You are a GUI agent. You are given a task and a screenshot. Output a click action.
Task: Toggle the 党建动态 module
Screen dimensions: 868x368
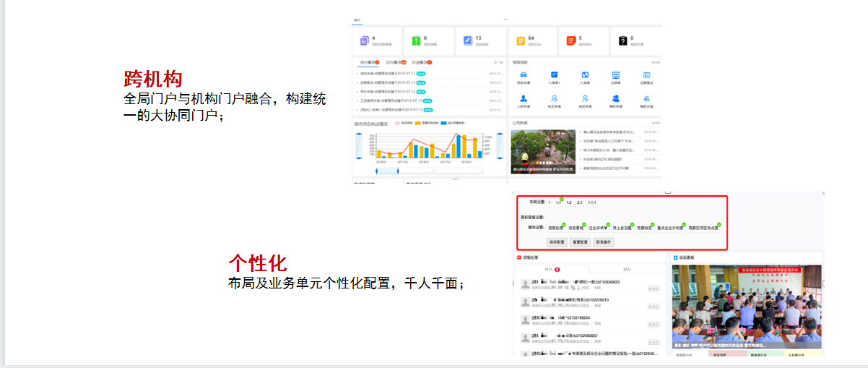[646, 228]
